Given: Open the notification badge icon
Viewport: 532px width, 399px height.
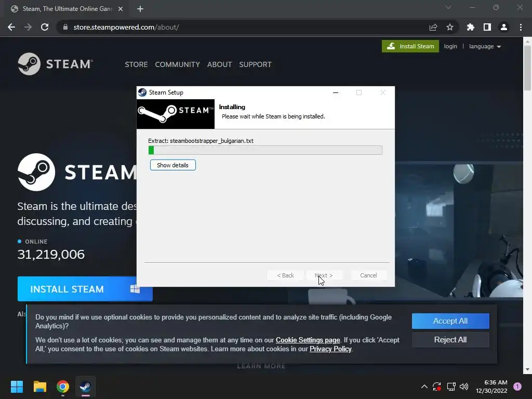Looking at the screenshot, I should (x=517, y=387).
